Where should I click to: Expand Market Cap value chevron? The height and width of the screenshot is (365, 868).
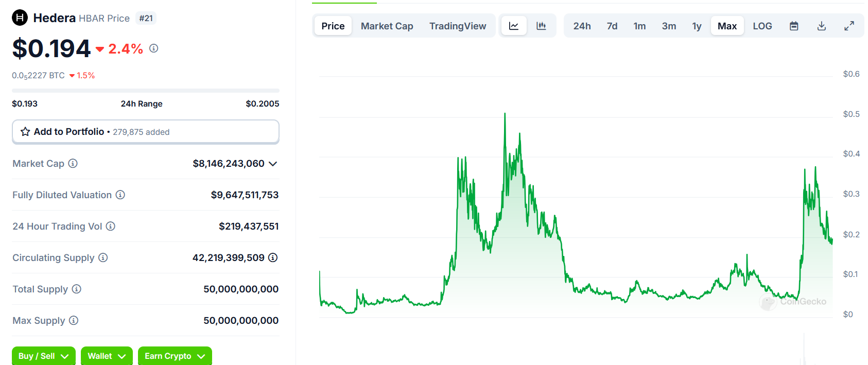coord(273,164)
